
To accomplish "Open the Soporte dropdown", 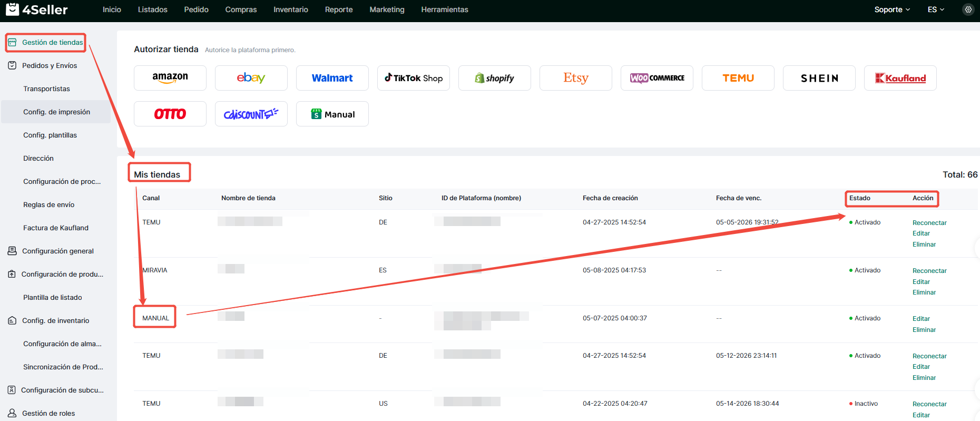I will click(x=892, y=9).
